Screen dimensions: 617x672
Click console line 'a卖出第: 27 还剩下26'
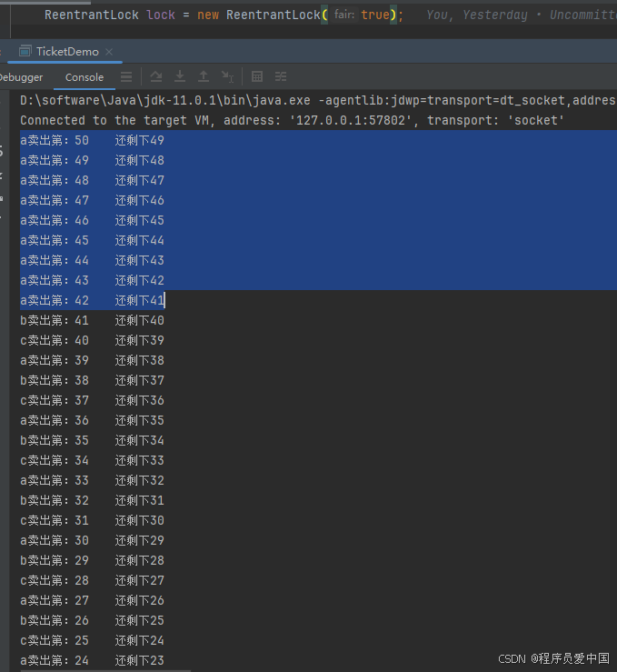click(92, 600)
